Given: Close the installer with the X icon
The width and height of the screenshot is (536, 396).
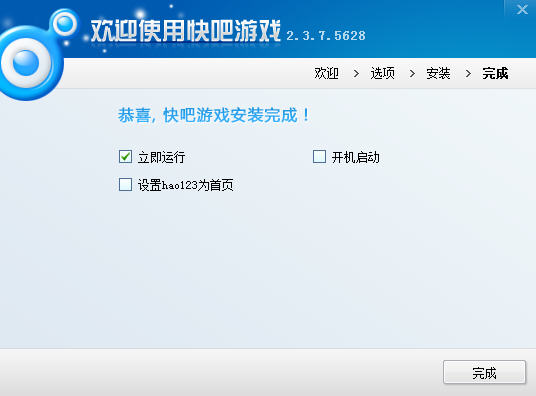Looking at the screenshot, I should point(522,10).
